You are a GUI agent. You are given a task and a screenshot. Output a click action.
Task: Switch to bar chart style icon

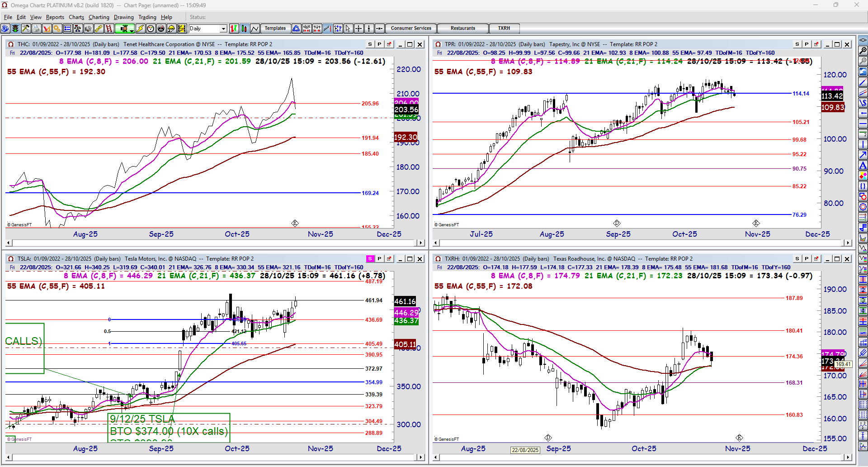click(234, 29)
